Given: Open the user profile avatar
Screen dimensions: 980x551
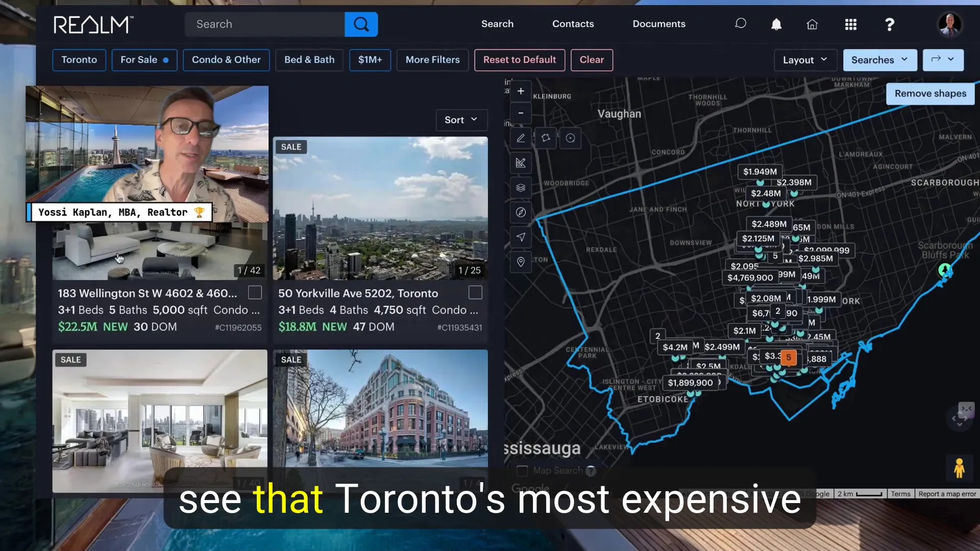Looking at the screenshot, I should coord(950,24).
